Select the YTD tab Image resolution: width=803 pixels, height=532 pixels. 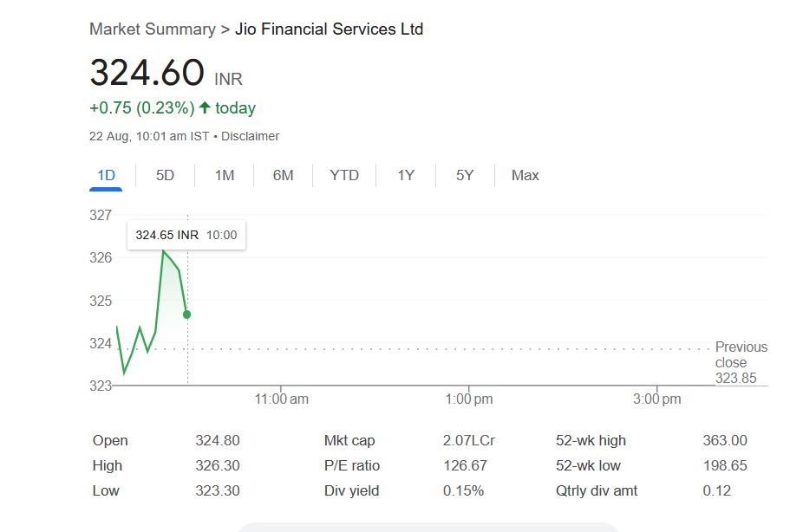click(344, 175)
